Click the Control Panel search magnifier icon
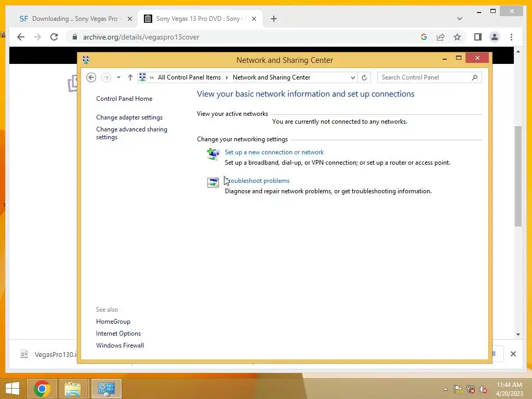 (x=475, y=77)
